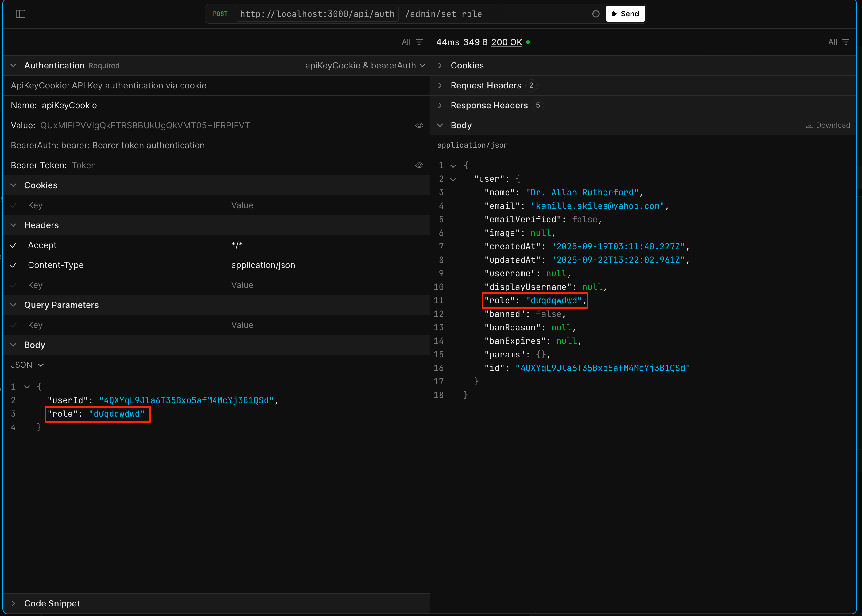This screenshot has height=616, width=862.
Task: Expand the Response Headers section
Action: [489, 105]
